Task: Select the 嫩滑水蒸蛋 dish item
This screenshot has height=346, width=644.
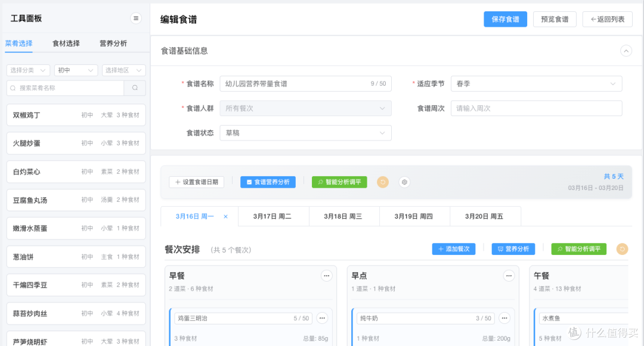Action: pyautogui.click(x=76, y=228)
